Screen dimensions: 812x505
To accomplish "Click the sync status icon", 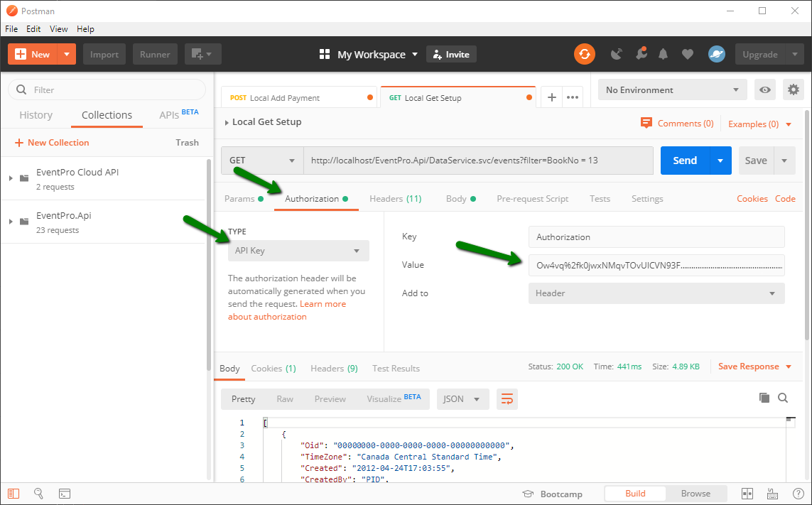I will pyautogui.click(x=585, y=54).
